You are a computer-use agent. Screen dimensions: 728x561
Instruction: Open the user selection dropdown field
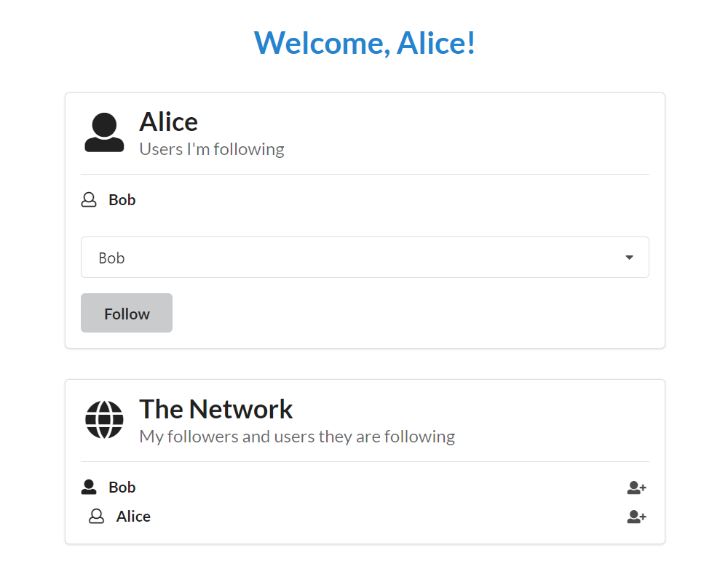(364, 258)
